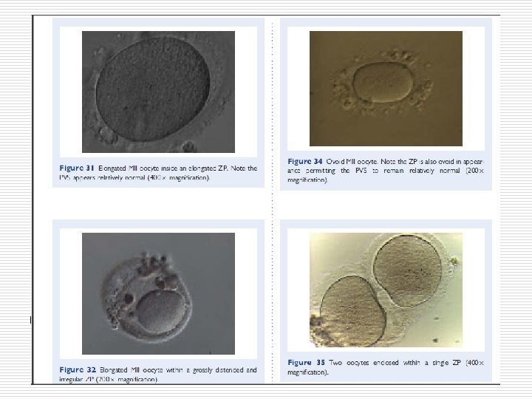
Task: Click the Figure 31 caption text about elongated ZP
Action: (x=158, y=173)
